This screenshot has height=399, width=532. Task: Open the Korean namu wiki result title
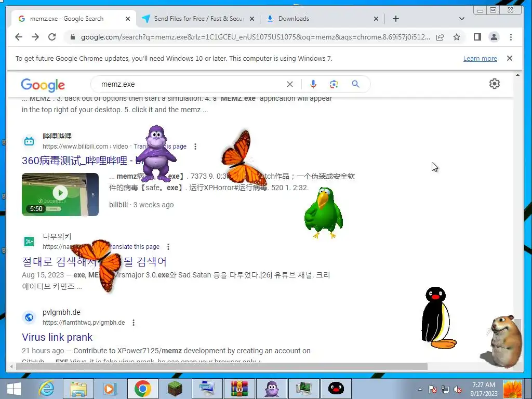[x=94, y=262]
